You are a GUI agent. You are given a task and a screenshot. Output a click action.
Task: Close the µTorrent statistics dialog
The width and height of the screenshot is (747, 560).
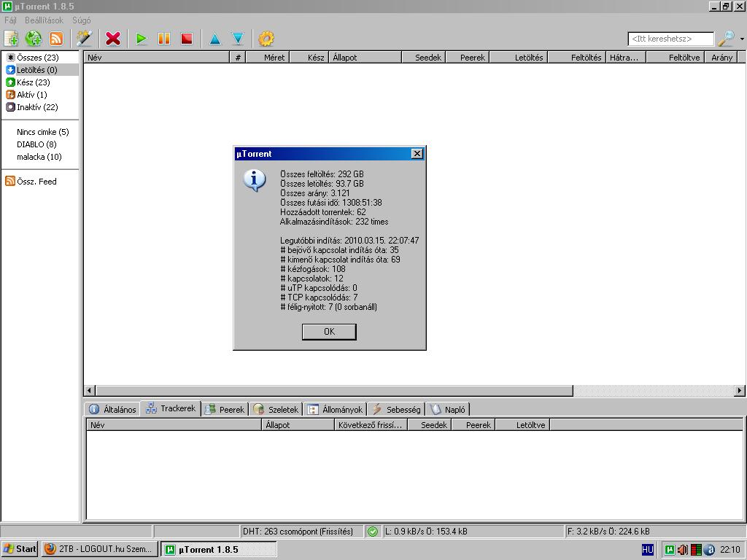pyautogui.click(x=417, y=153)
